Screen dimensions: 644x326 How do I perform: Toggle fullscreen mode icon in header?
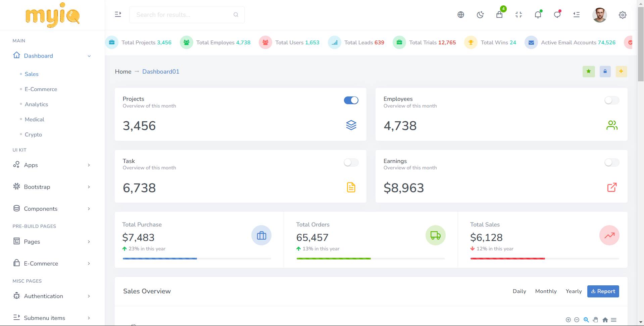[518, 15]
